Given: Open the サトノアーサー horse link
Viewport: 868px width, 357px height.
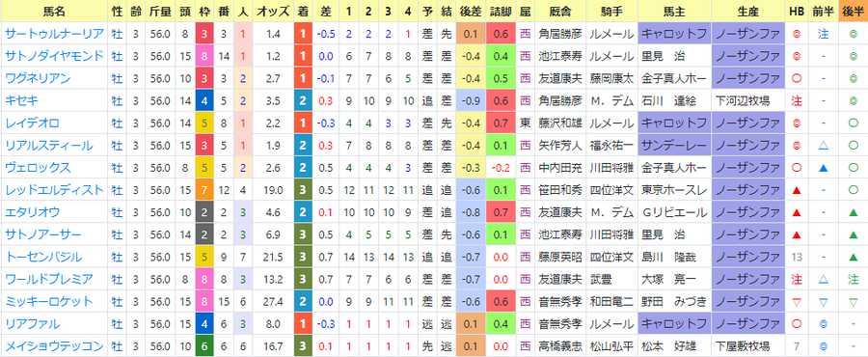Looking at the screenshot, I should 43,234.
